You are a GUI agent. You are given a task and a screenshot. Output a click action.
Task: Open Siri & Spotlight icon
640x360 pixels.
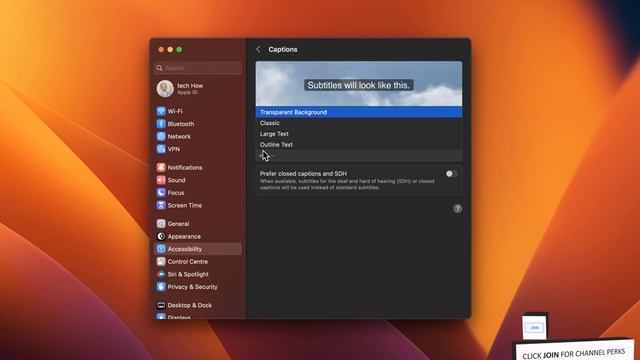pyautogui.click(x=161, y=274)
